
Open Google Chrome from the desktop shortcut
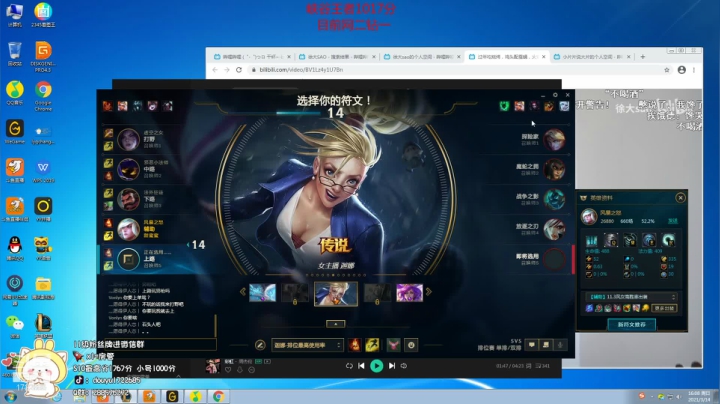[x=43, y=95]
